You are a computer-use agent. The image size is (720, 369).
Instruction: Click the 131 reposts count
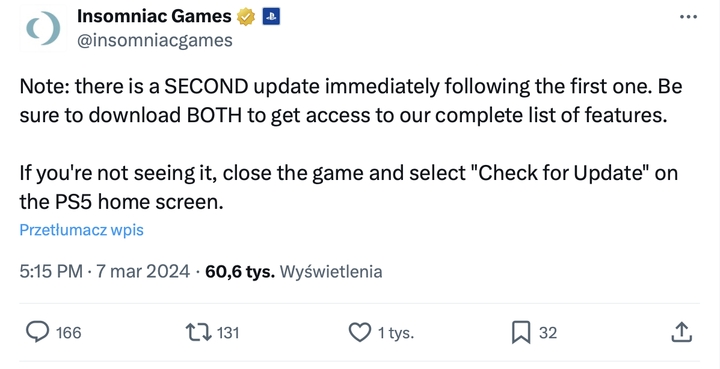[228, 333]
